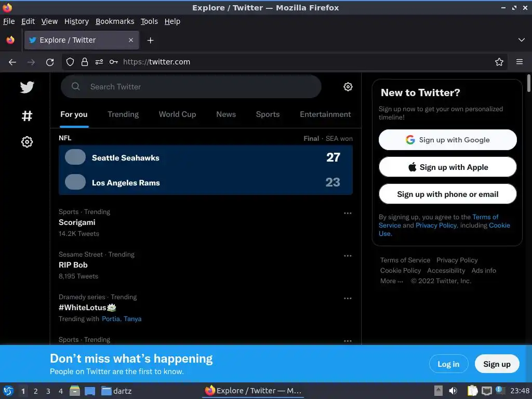
Task: Click Sign up with Apple button
Action: [x=447, y=167]
